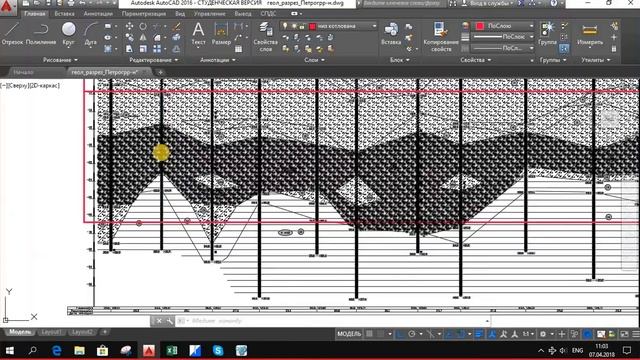Screen dimensions: 640x360
Task: Click the Undo arrow in quick access toolbar
Action: coord(83,3)
